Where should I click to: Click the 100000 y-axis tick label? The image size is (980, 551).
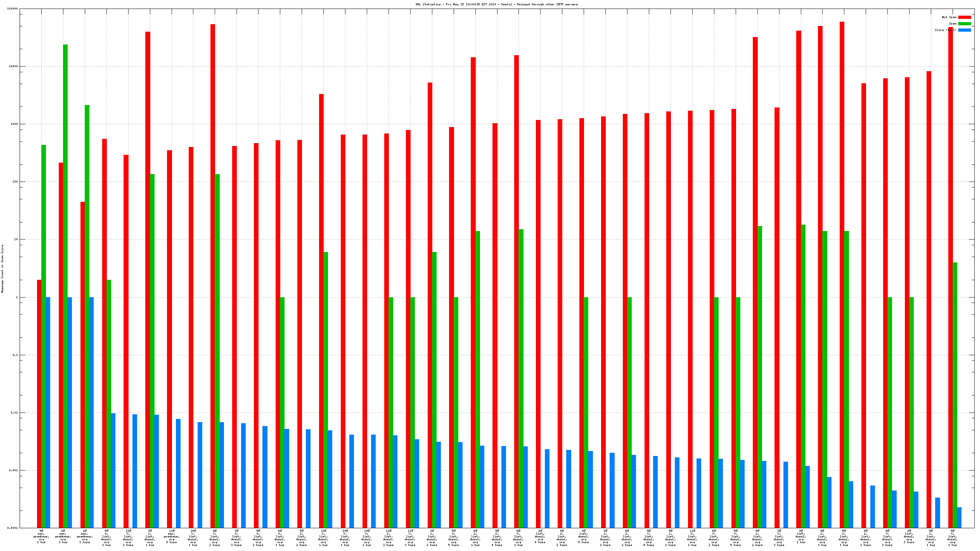[12, 9]
